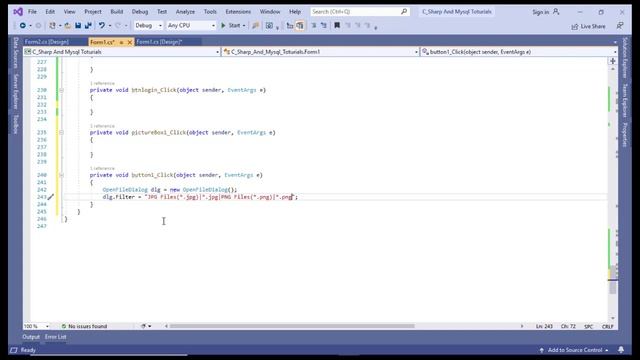Uncomment selected lines icon
640x360 pixels.
click(324, 26)
